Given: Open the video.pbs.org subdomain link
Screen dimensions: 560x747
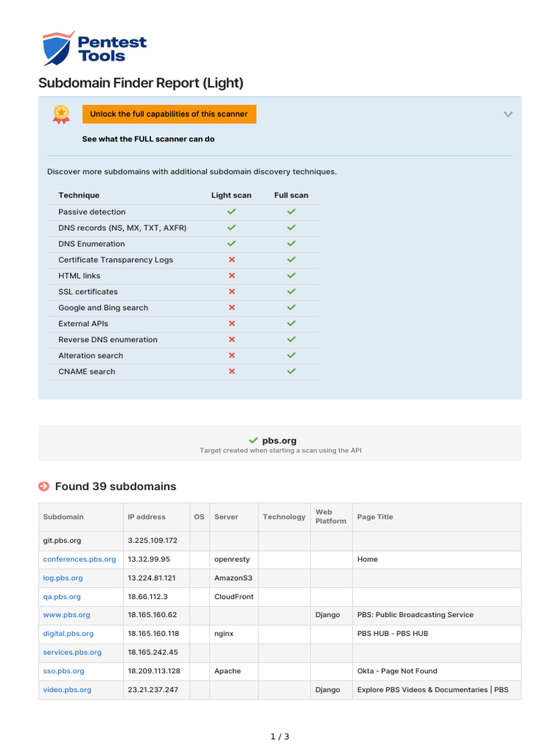Looking at the screenshot, I should (67, 689).
